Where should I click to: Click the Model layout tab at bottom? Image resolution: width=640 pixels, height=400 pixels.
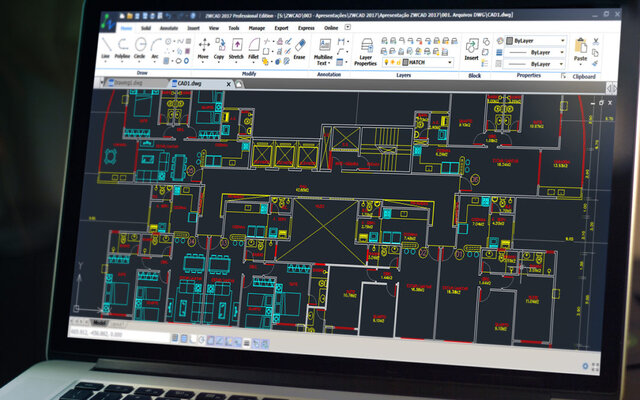pos(99,325)
